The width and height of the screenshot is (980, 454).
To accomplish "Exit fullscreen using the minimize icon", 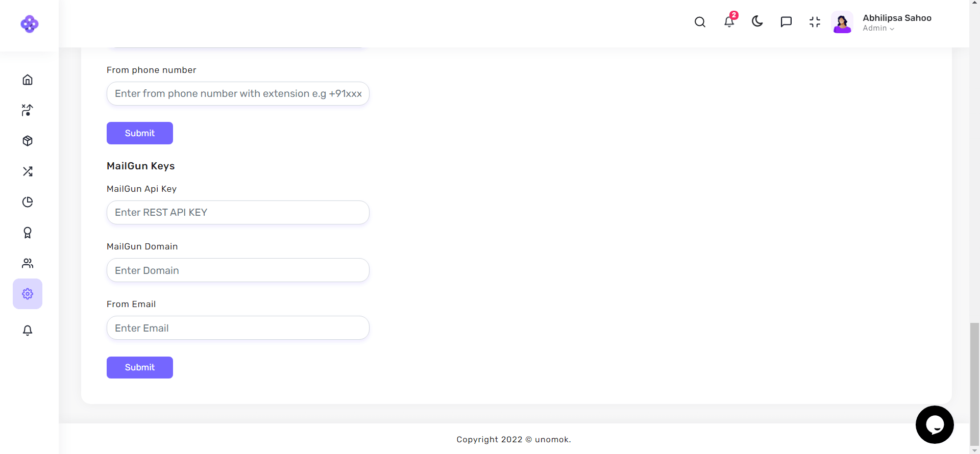I will point(815,22).
